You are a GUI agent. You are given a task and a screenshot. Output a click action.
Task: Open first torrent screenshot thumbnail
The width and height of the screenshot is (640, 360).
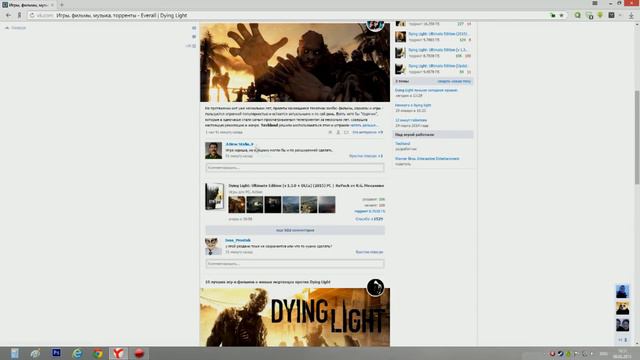237,204
